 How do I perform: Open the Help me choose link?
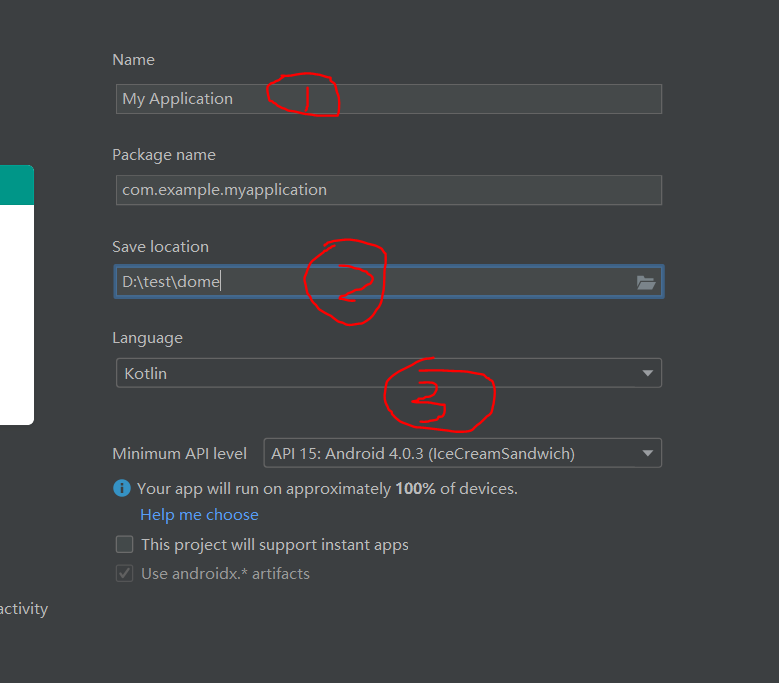pyautogui.click(x=199, y=515)
